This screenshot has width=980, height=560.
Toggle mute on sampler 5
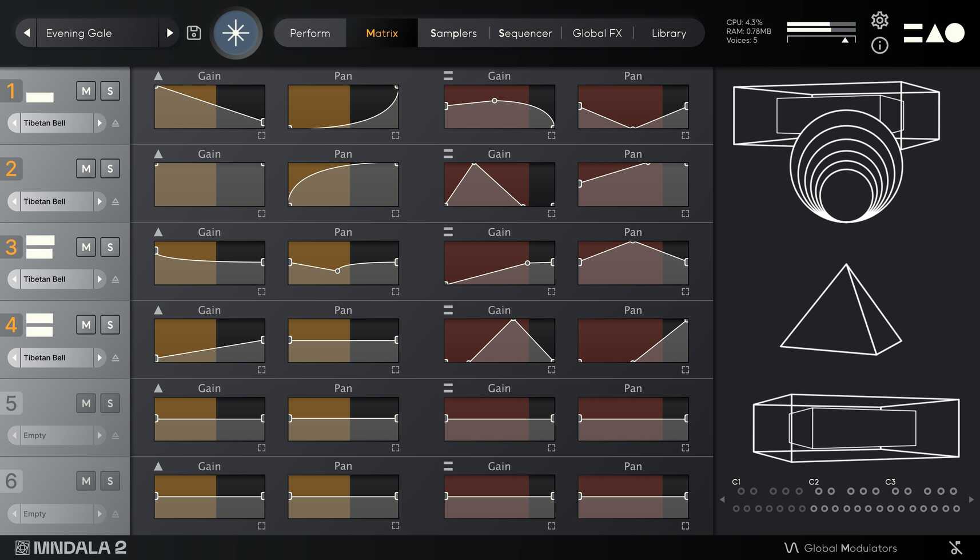(86, 403)
